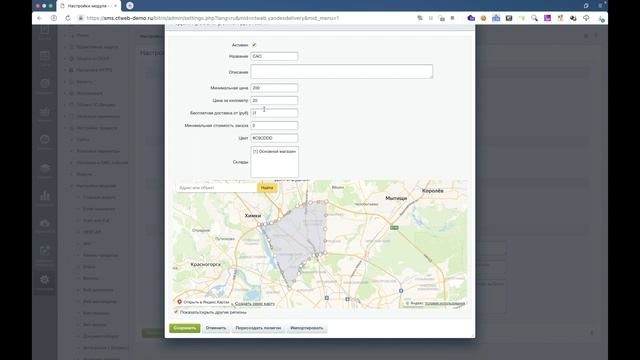The width and height of the screenshot is (640, 360).
Task: Click the magnifier extension icon in browser toolbar
Action: click(534, 18)
